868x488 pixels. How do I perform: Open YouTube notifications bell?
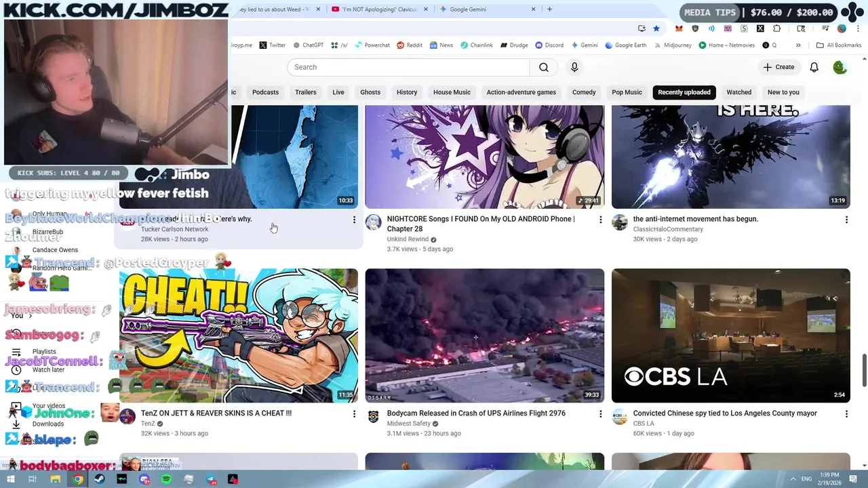(x=814, y=67)
